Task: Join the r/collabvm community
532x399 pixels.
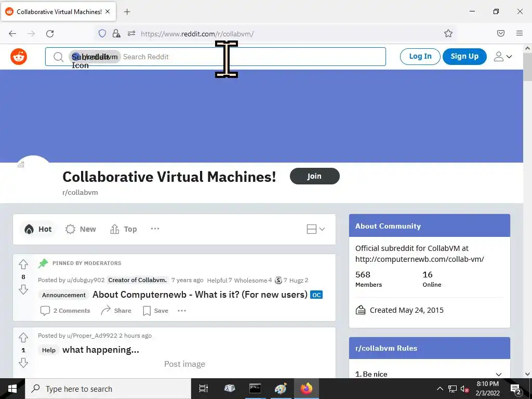Action: (314, 176)
